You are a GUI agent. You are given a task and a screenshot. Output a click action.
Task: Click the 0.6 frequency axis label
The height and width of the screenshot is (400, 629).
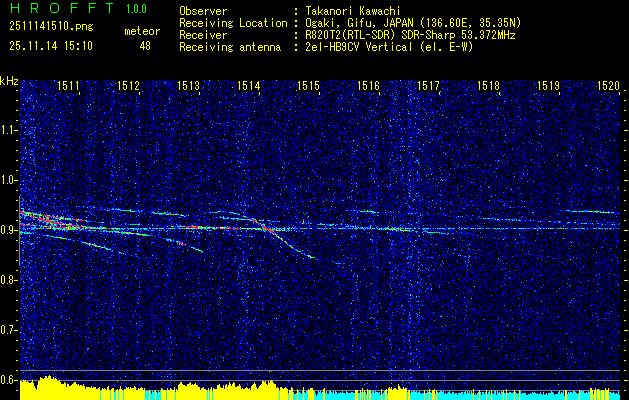click(9, 379)
